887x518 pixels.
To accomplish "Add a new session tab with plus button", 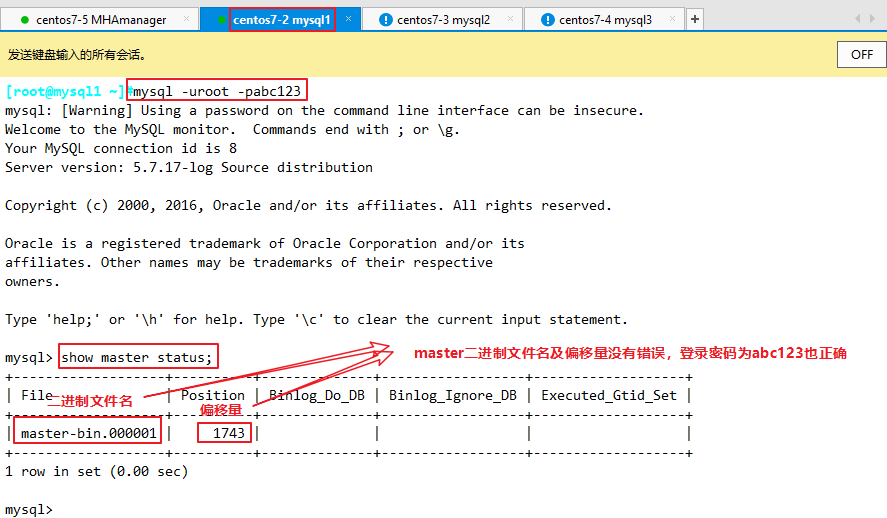I will (x=695, y=19).
